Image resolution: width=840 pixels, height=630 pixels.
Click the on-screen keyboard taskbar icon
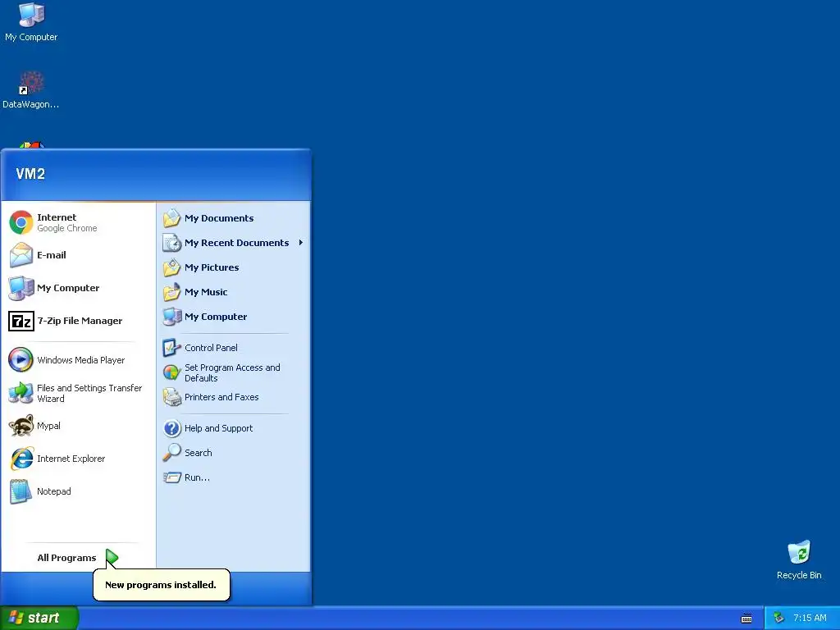[x=746, y=619]
